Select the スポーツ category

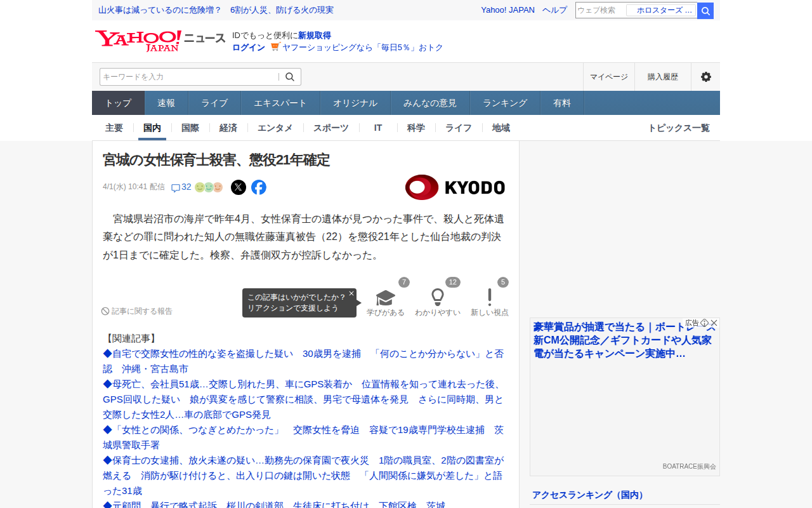(331, 128)
